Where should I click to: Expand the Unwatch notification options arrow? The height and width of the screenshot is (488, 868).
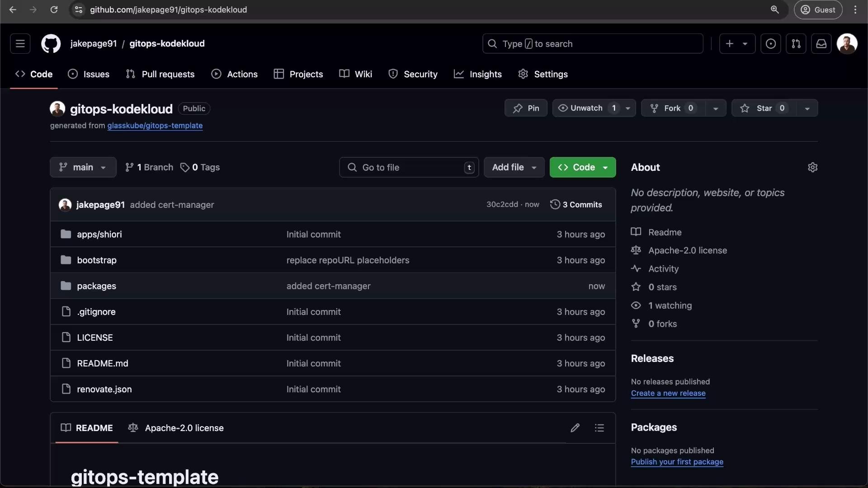point(628,108)
